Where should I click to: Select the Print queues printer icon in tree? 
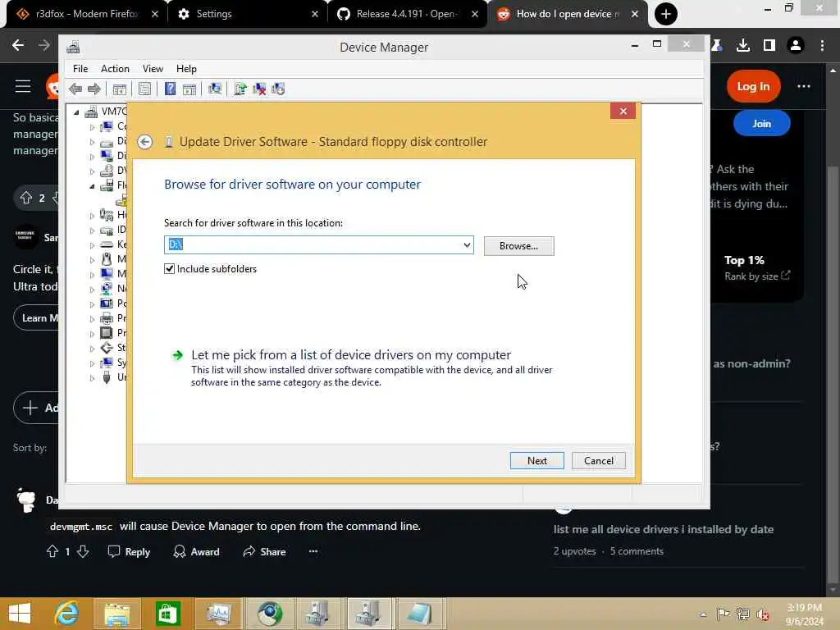tap(107, 318)
